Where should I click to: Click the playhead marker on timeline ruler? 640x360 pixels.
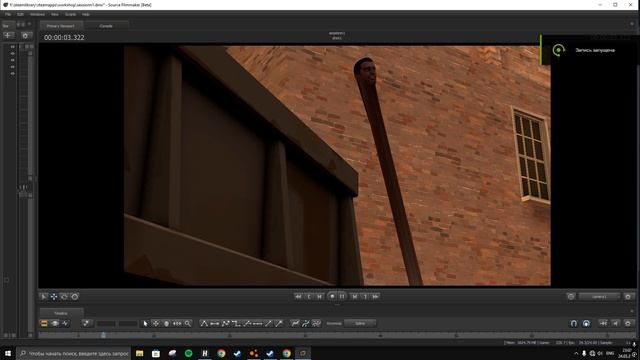click(103, 335)
